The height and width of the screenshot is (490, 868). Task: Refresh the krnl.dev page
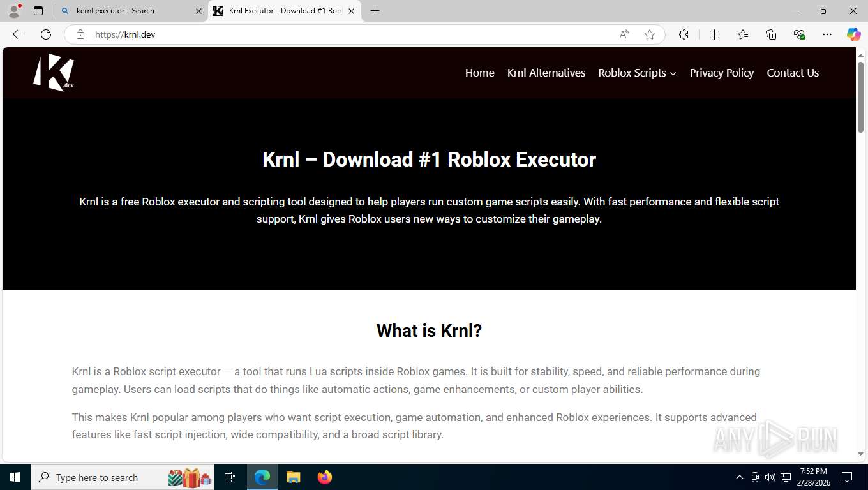46,34
